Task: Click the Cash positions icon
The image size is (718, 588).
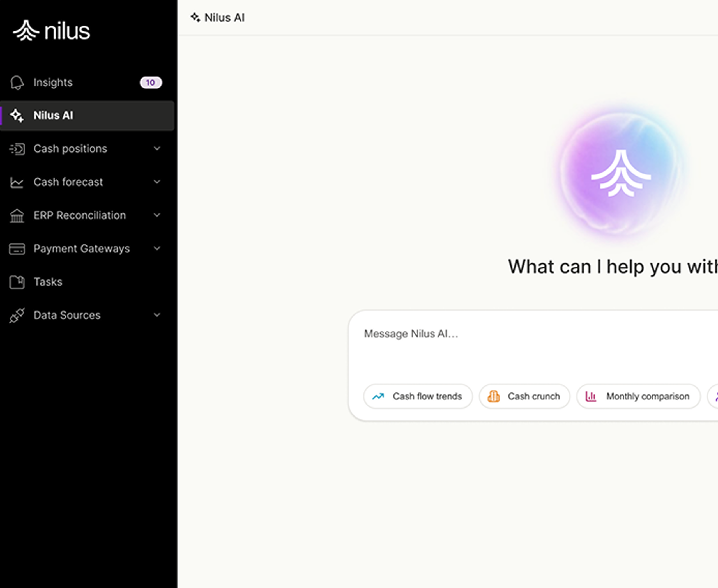Action: pyautogui.click(x=17, y=149)
